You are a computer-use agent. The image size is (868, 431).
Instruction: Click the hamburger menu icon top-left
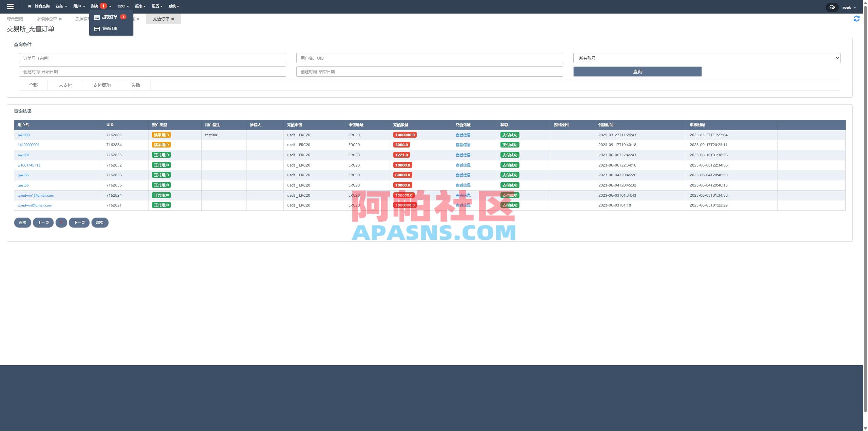(11, 6)
